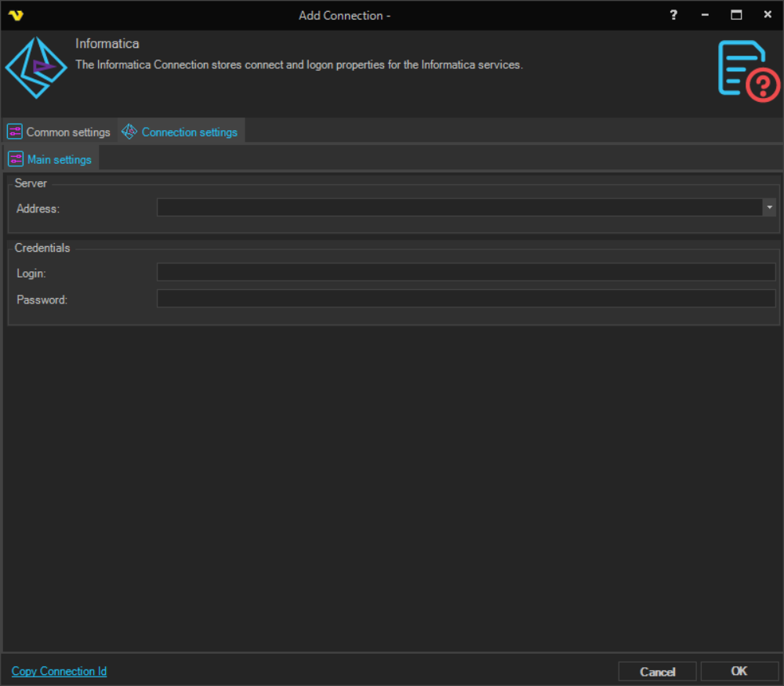The width and height of the screenshot is (784, 686).
Task: Minimize the Add Connection window
Action: 705,15
